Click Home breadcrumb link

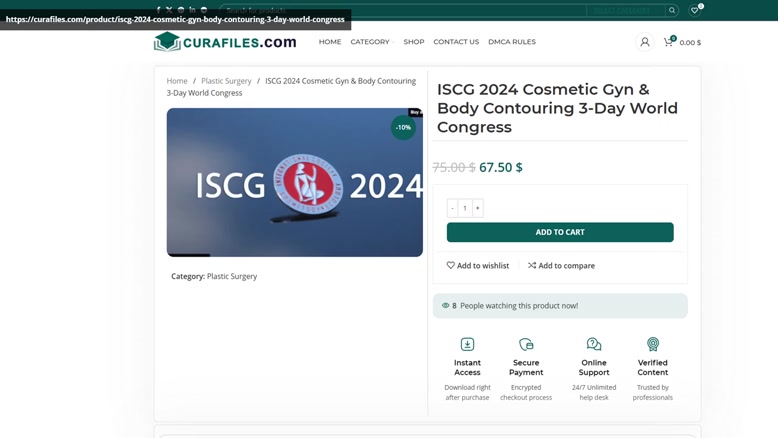177,81
